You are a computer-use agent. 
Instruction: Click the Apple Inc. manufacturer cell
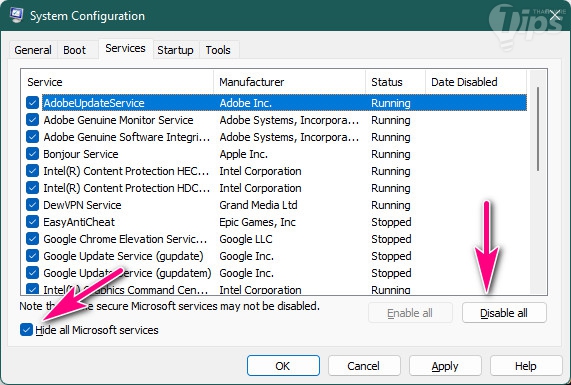click(x=244, y=154)
